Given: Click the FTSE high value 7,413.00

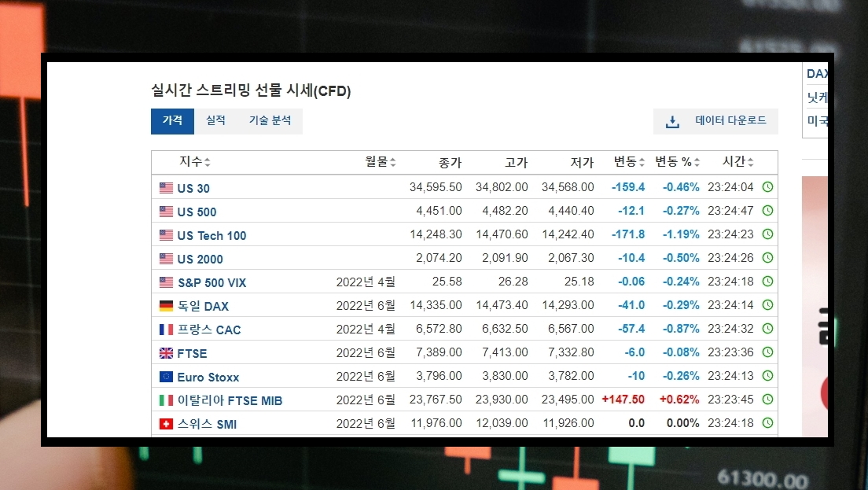Looking at the screenshot, I should pos(505,352).
